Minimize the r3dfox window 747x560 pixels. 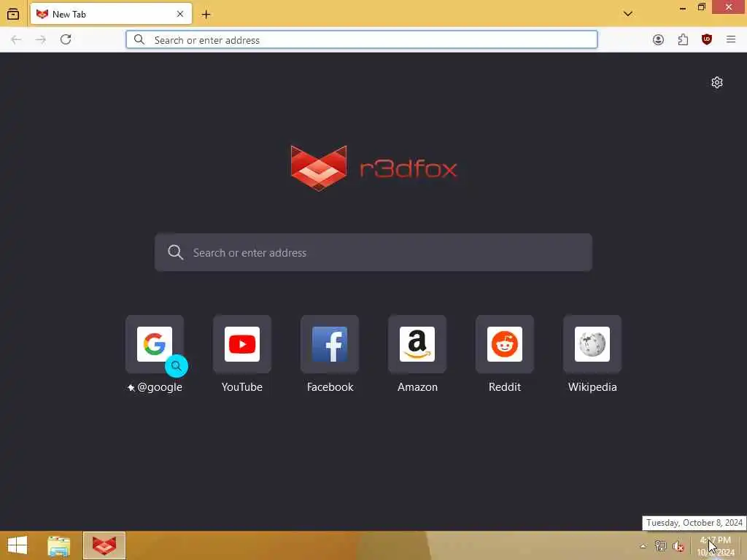pos(682,7)
